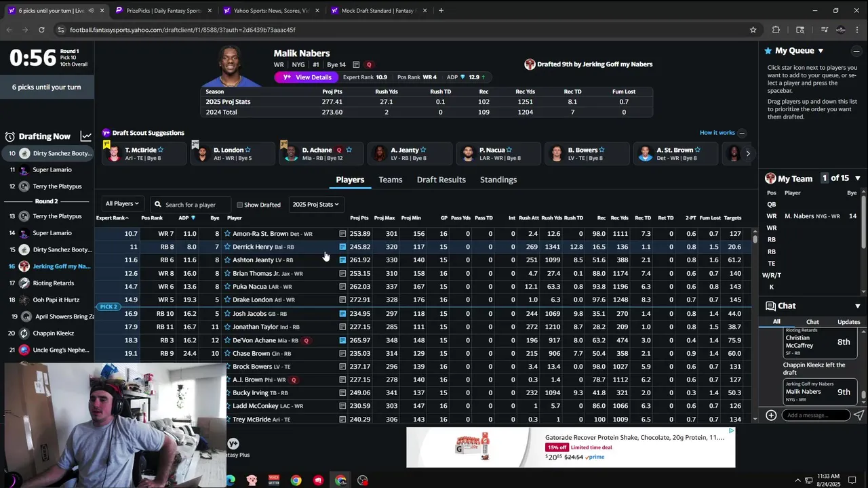This screenshot has height=488, width=868.
Task: Open Derrick Henry blue notes icon
Action: [x=342, y=247]
